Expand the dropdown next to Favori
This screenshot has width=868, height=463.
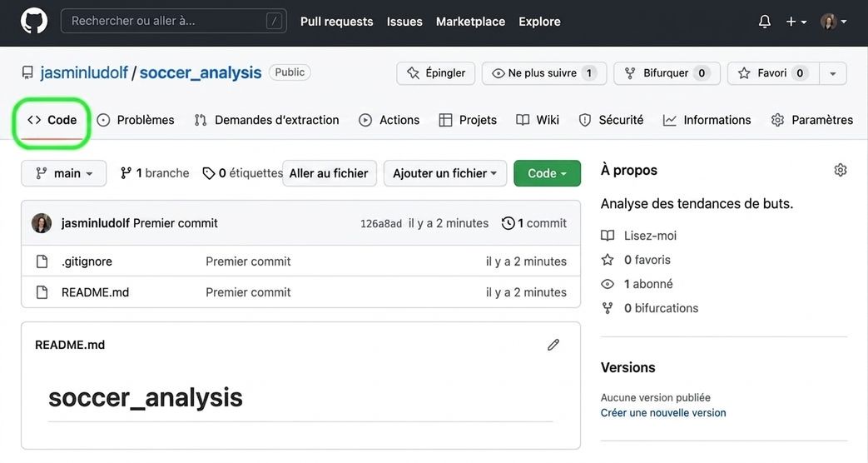832,73
